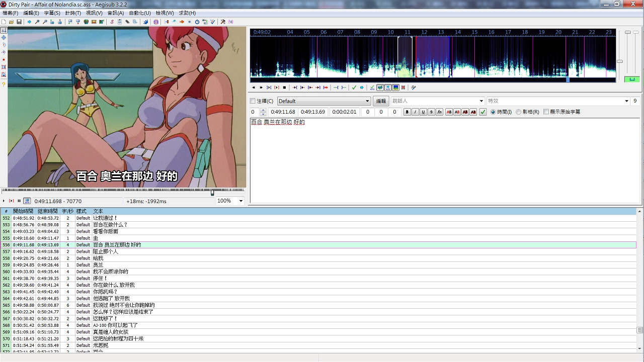Play the selected audio line
The height and width of the screenshot is (362, 644).
[276, 87]
